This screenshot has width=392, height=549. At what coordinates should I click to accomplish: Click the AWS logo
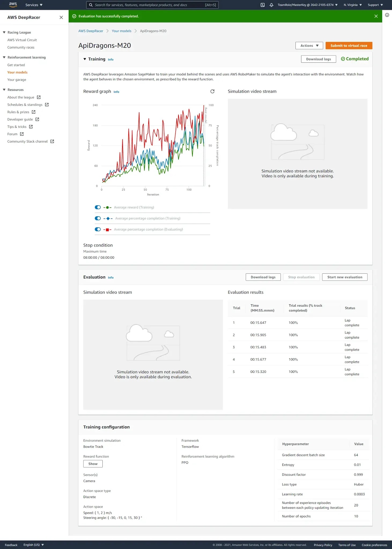point(13,5)
